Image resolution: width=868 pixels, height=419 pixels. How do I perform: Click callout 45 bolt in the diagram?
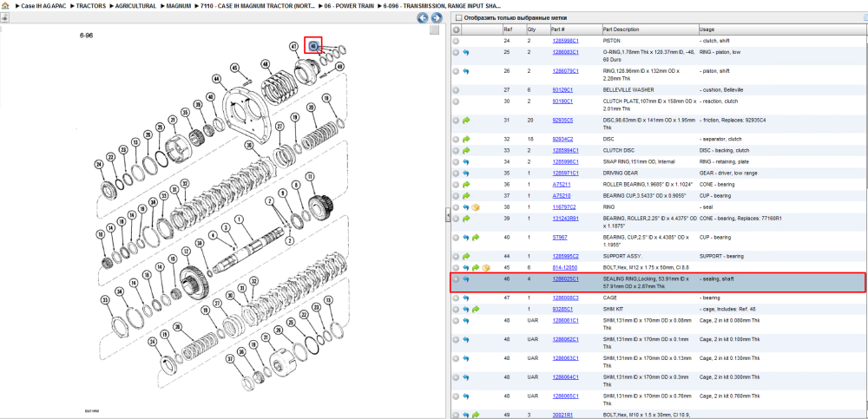pos(234,68)
